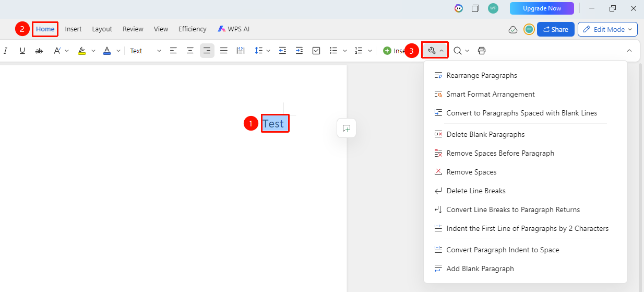Decrease the paragraph indent

[x=282, y=51]
